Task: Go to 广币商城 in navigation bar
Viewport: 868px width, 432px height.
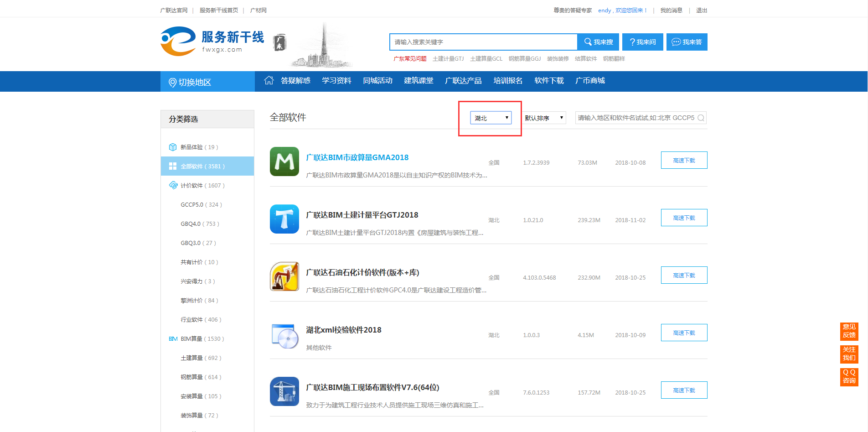Action: coord(590,81)
